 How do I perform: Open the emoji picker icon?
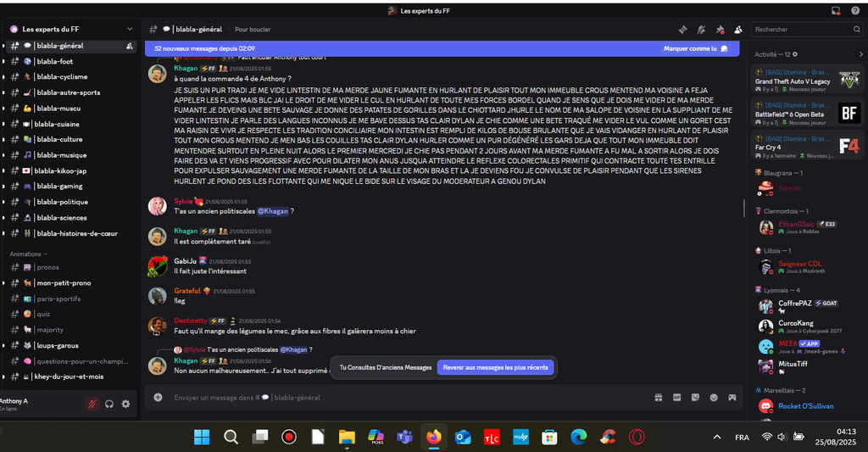tap(714, 397)
